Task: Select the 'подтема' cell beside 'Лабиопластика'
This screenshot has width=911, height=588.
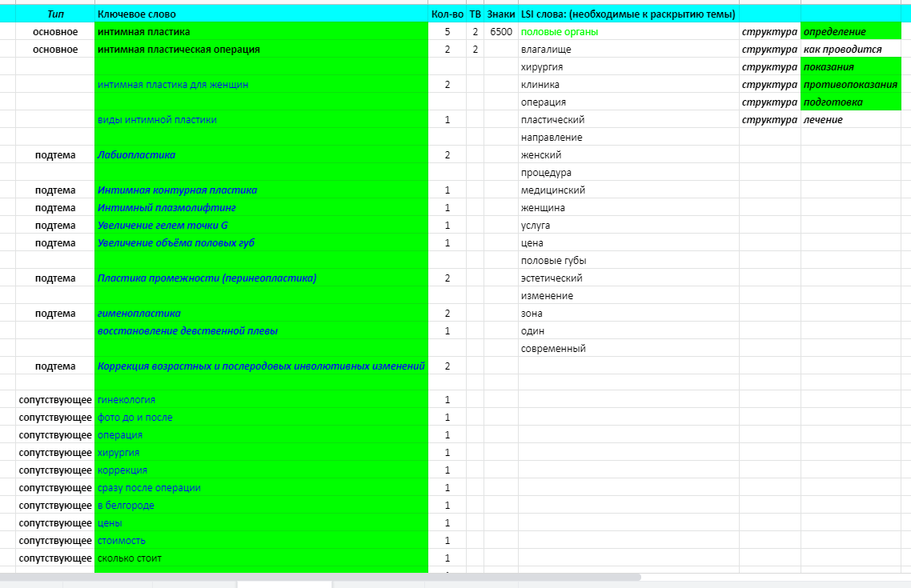Action: click(55, 155)
